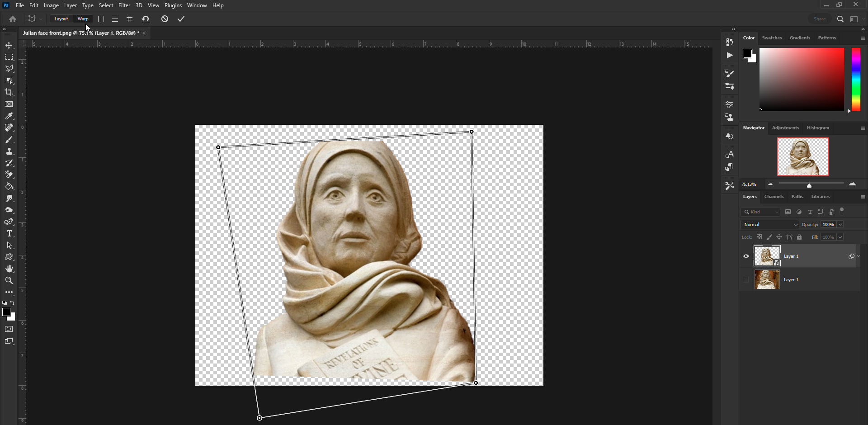
Task: Select the Crop tool
Action: pos(9,92)
